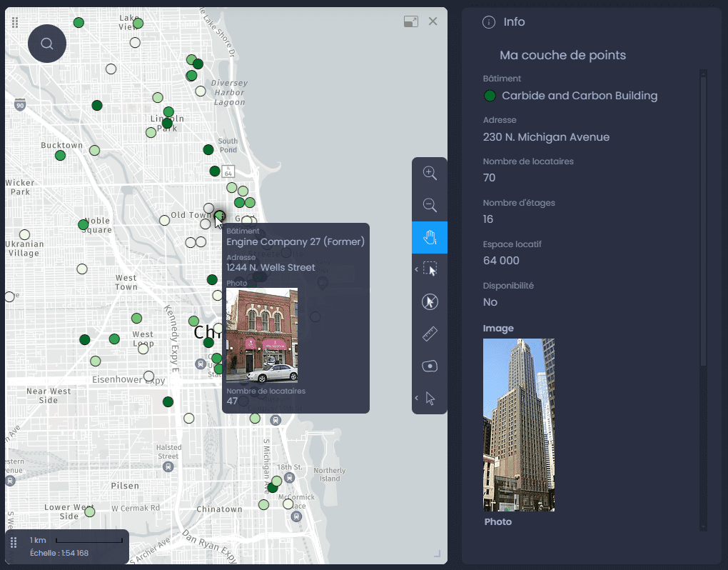The height and width of the screenshot is (570, 728).
Task: Click the 18th St. transit station icon
Action: [289, 478]
